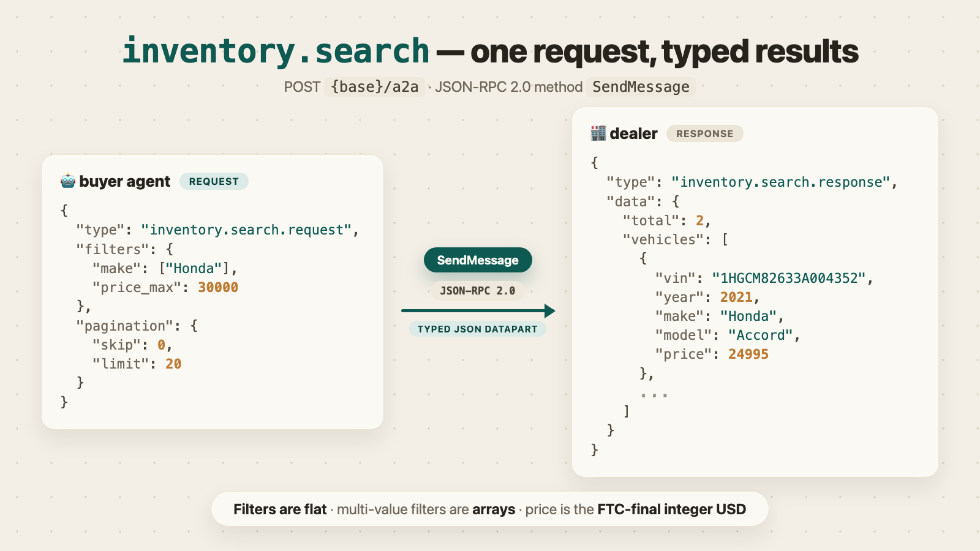
Task: Click the building icon beside dealer
Action: point(598,133)
